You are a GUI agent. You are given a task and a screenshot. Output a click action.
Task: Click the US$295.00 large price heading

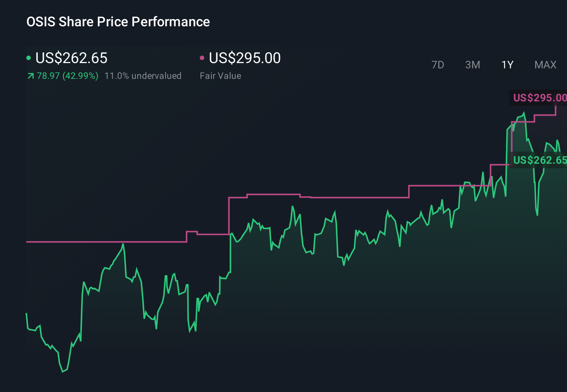[244, 58]
